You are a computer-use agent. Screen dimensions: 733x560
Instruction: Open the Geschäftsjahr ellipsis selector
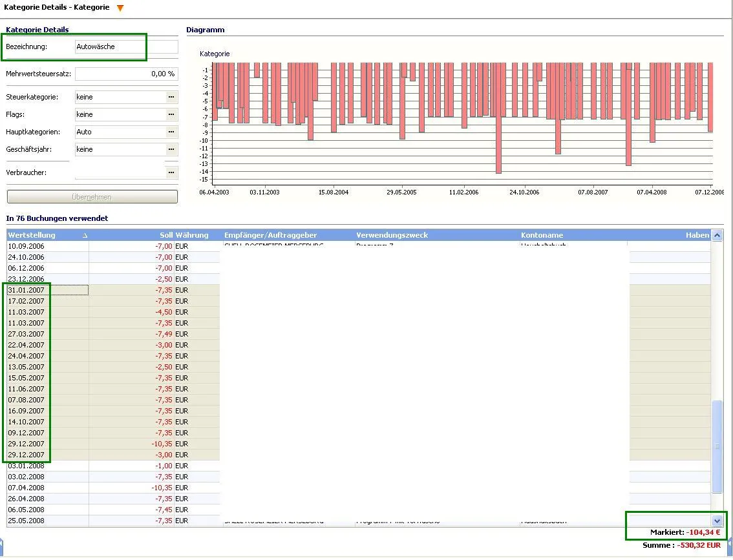171,149
